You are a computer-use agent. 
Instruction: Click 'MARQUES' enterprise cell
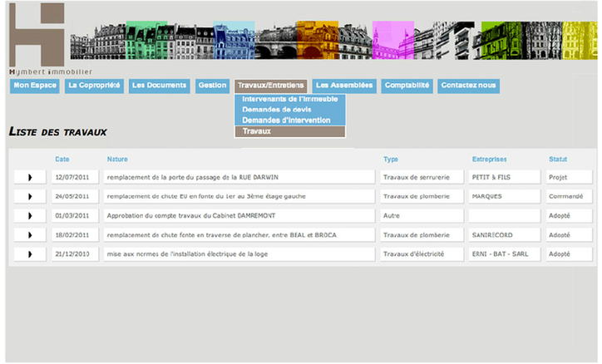pyautogui.click(x=505, y=196)
